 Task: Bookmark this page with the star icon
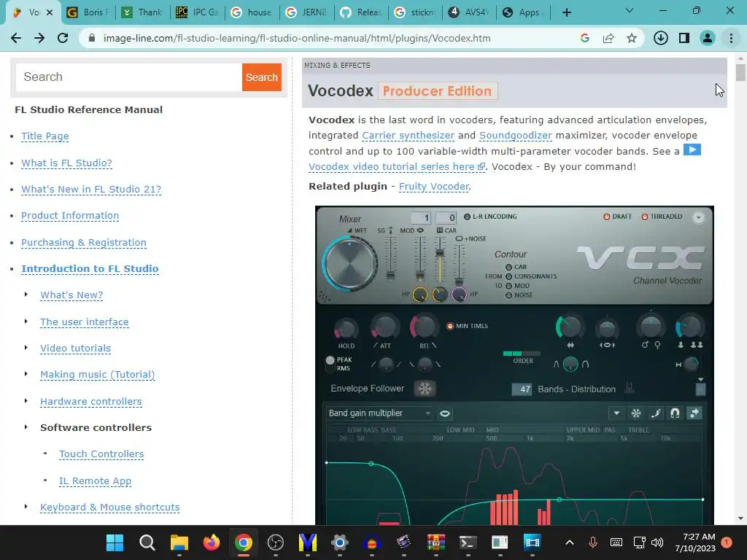632,38
